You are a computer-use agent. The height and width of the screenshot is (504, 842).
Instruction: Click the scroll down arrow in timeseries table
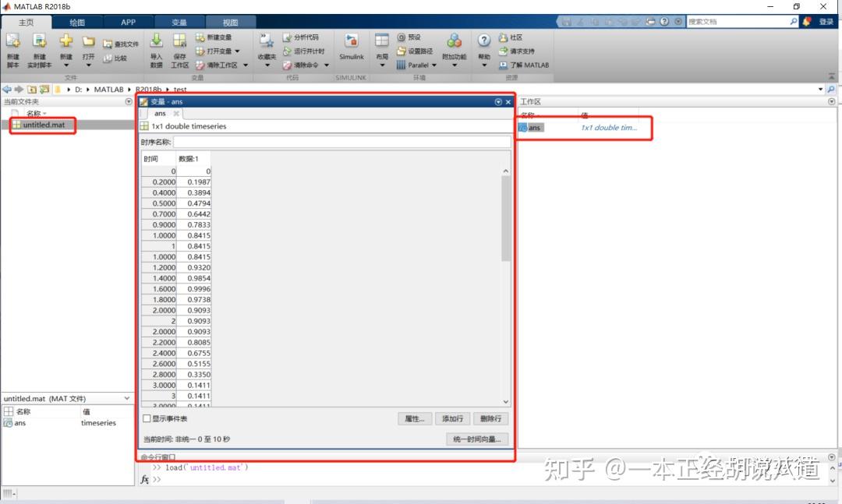[x=505, y=401]
